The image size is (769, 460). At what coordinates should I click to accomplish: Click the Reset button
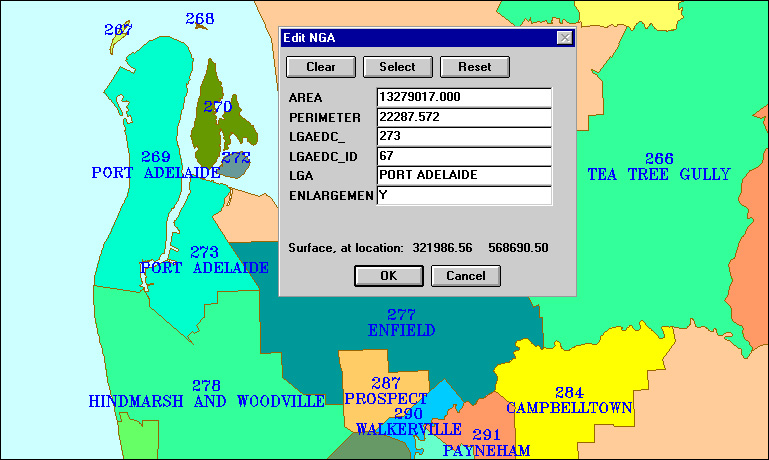475,67
